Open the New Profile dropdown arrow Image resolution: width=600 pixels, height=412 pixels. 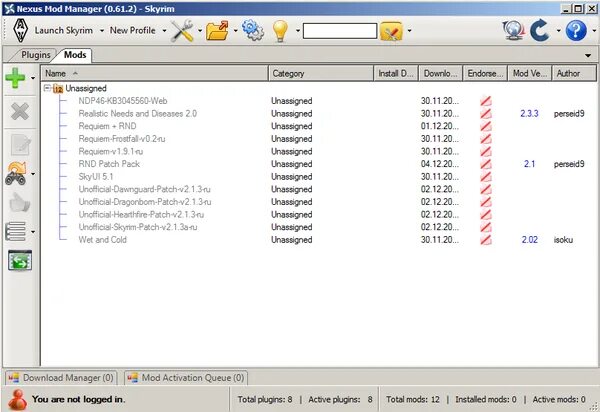pos(164,31)
